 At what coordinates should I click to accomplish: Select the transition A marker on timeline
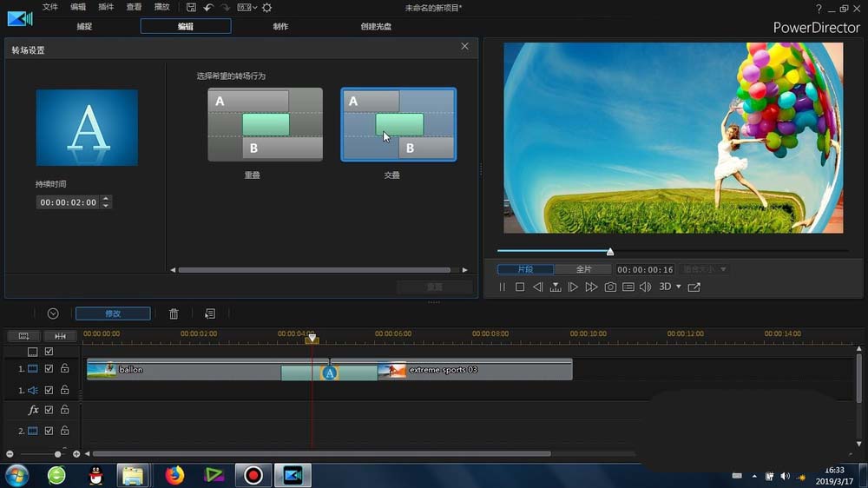tap(329, 373)
